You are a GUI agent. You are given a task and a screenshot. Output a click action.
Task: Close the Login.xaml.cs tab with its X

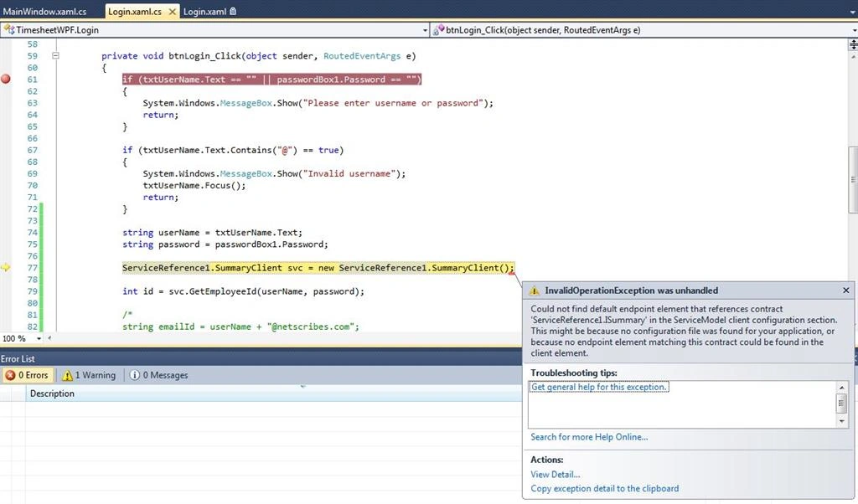172,12
